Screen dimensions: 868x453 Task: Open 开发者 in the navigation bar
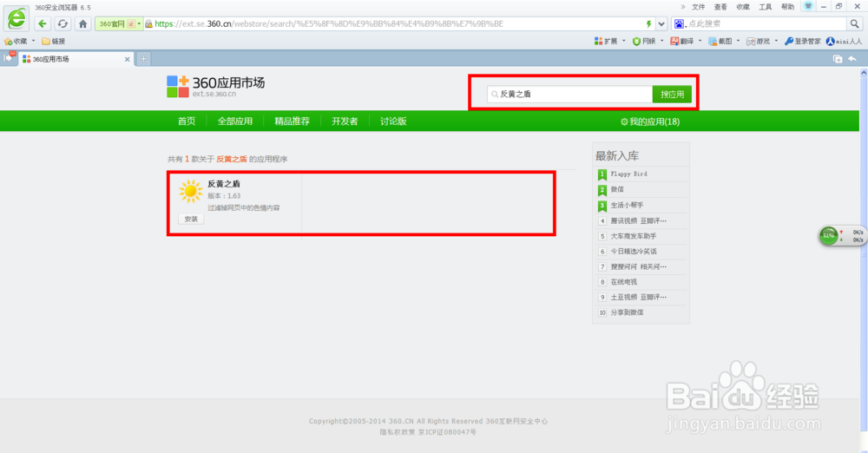[345, 121]
